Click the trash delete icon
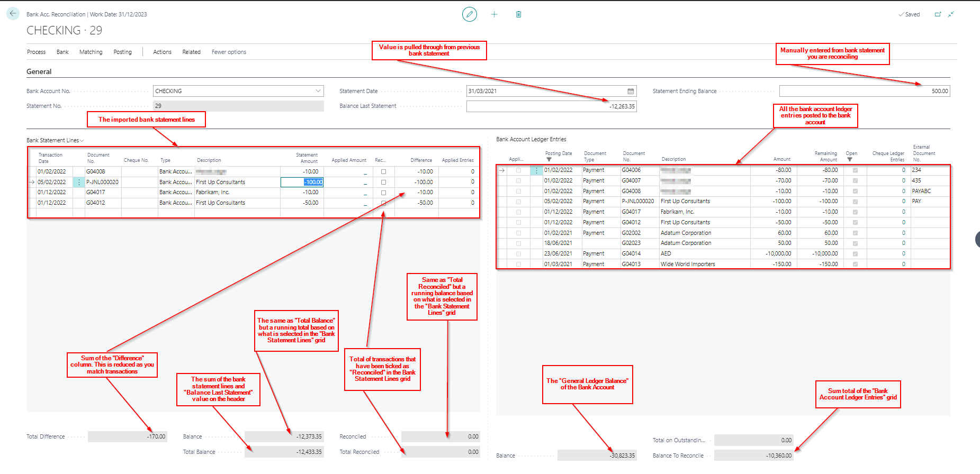 518,14
